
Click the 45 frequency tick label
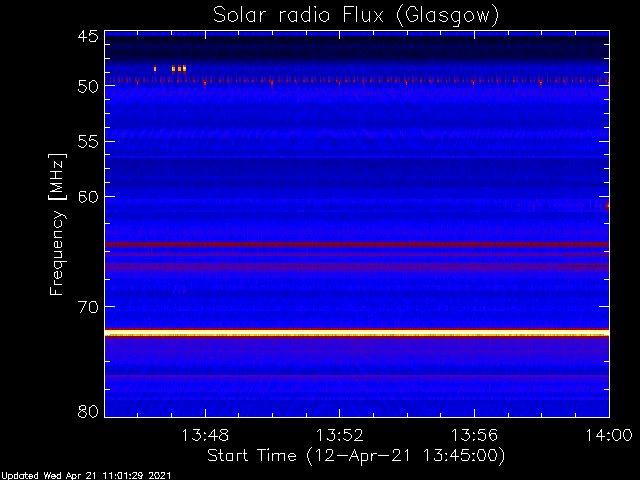88,36
